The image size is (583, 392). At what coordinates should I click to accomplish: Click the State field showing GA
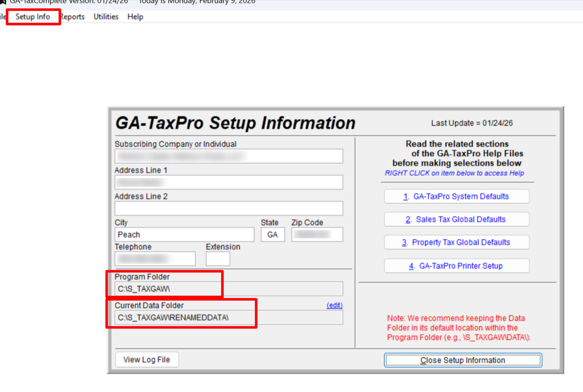273,235
